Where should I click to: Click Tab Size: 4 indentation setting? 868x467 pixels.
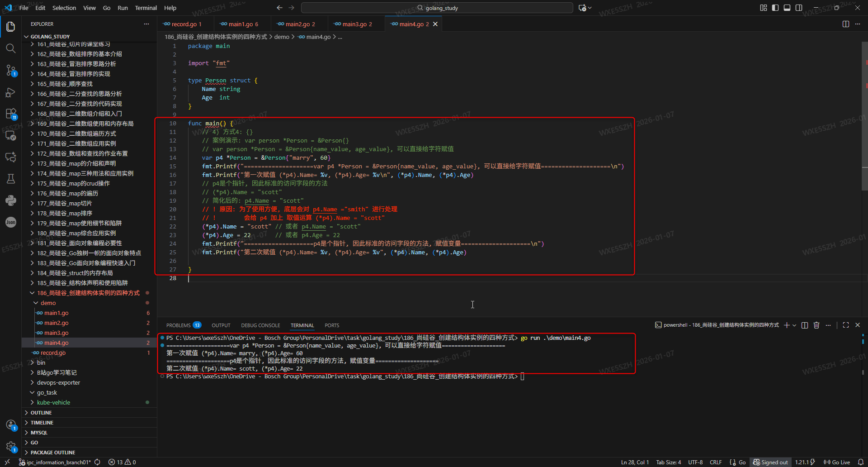pyautogui.click(x=669, y=462)
